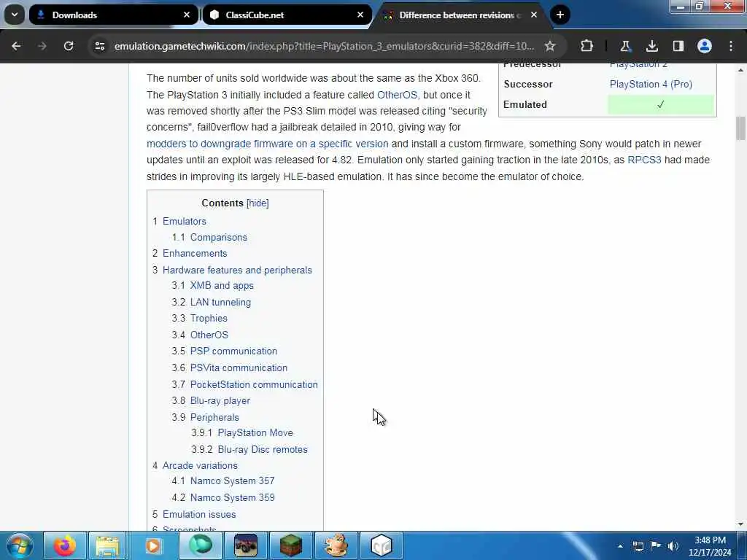
Task: Toggle the side panel icon
Action: click(x=678, y=46)
